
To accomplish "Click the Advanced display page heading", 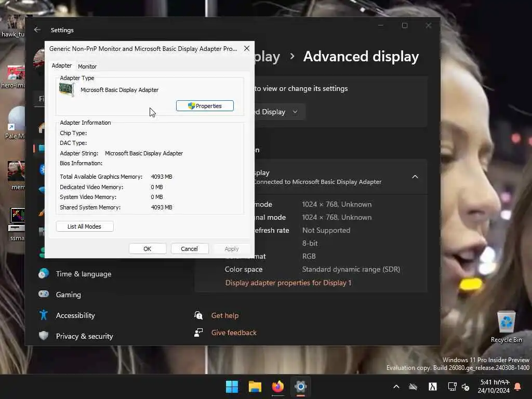I will click(361, 57).
